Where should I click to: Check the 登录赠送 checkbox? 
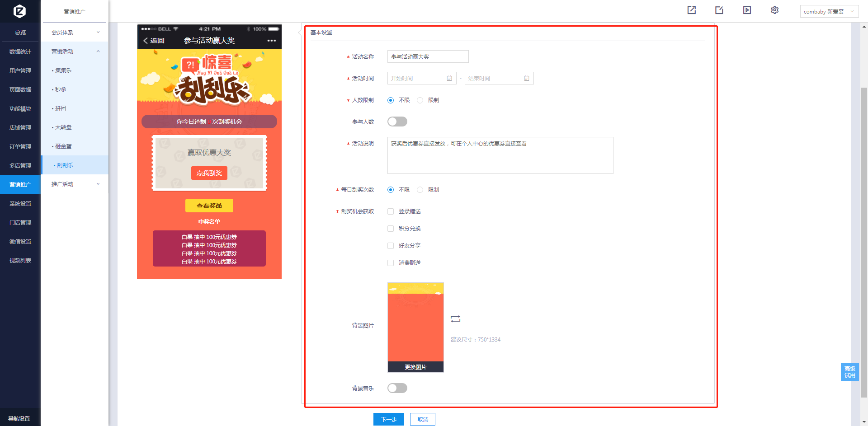tap(391, 211)
